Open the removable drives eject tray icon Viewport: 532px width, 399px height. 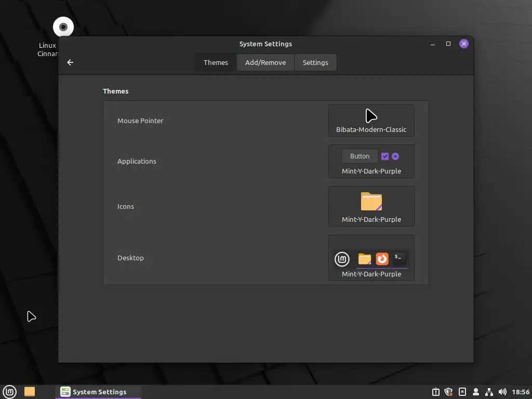462,392
